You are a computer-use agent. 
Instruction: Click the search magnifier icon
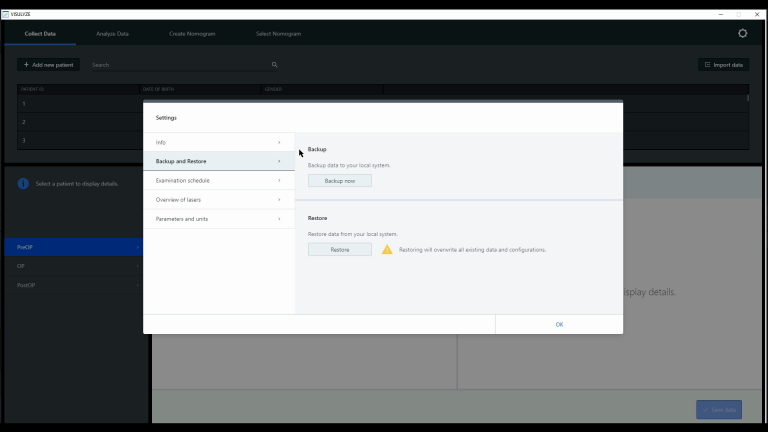pos(274,65)
